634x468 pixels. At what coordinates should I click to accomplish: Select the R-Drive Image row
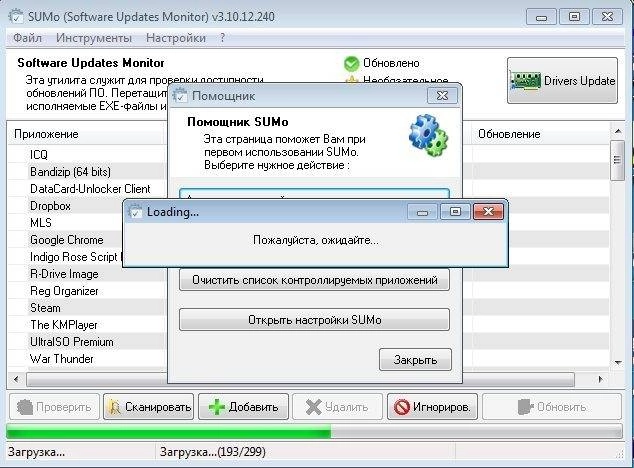[87, 274]
